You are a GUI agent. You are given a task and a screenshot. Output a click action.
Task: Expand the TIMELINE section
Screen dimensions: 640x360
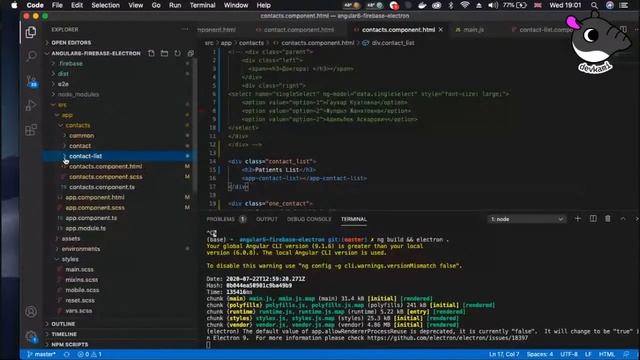64,334
